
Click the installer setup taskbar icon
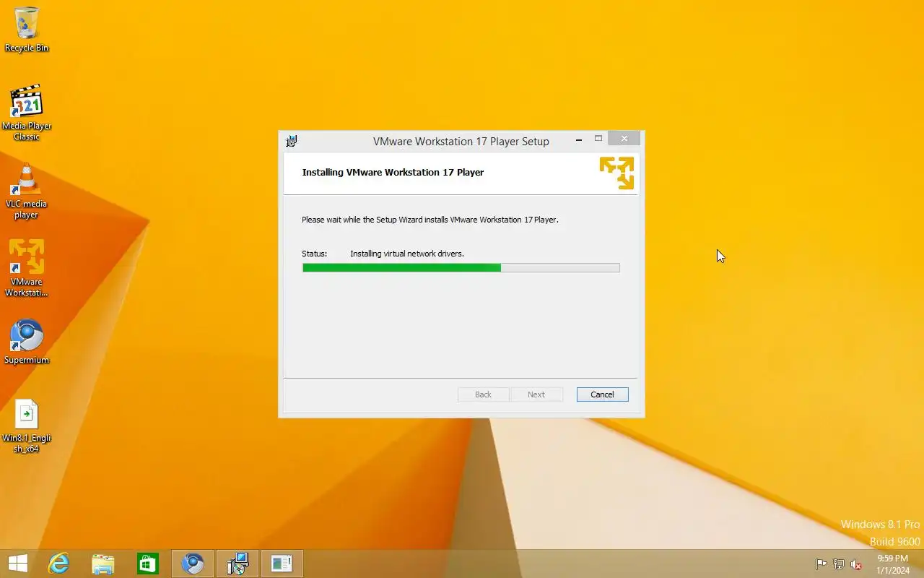click(x=237, y=564)
